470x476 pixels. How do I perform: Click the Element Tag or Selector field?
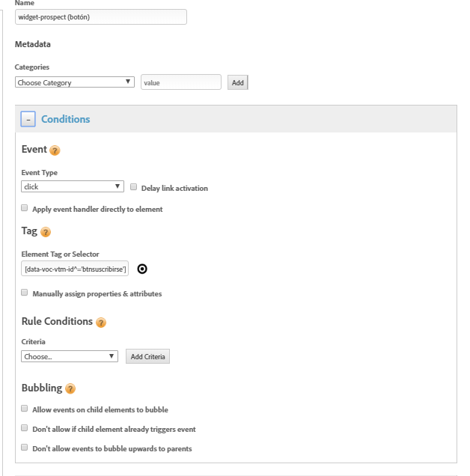click(75, 269)
